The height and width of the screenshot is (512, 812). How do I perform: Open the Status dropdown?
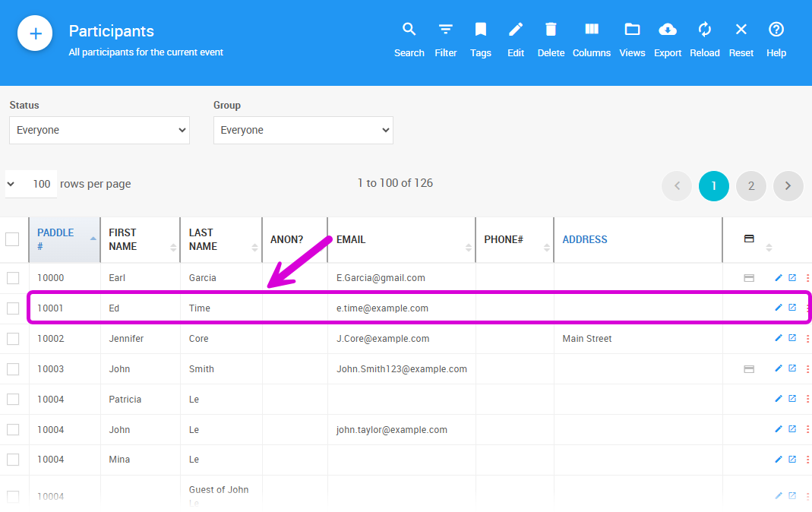pyautogui.click(x=100, y=130)
